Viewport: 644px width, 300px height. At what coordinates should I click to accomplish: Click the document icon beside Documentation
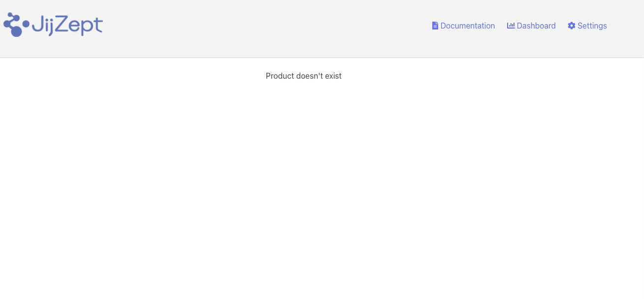pos(435,26)
